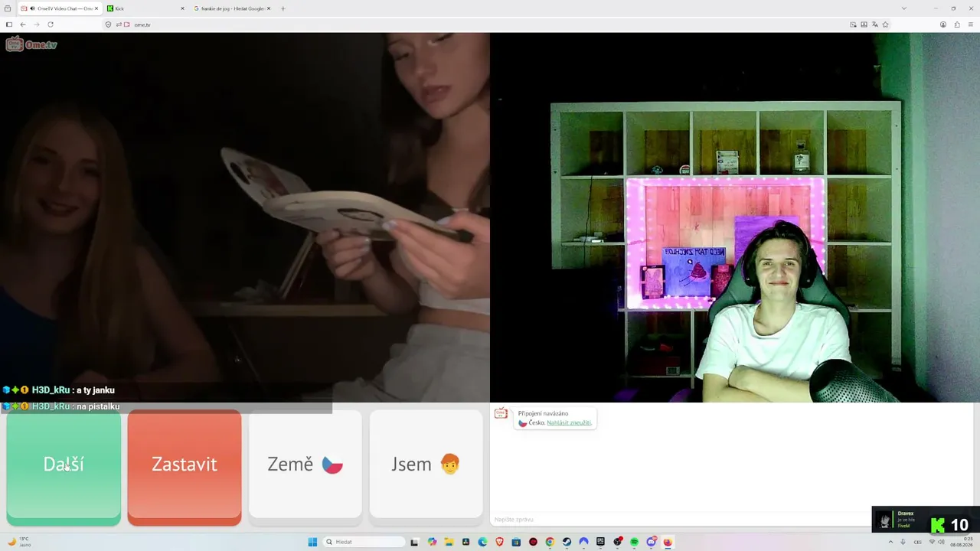Open Spotify from the taskbar
The width and height of the screenshot is (980, 551).
[x=635, y=542]
